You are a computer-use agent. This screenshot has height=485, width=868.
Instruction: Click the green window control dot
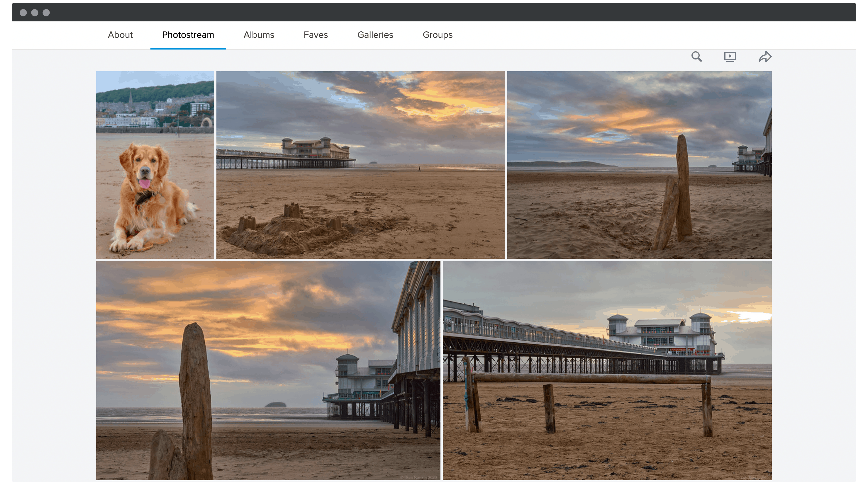coord(46,13)
